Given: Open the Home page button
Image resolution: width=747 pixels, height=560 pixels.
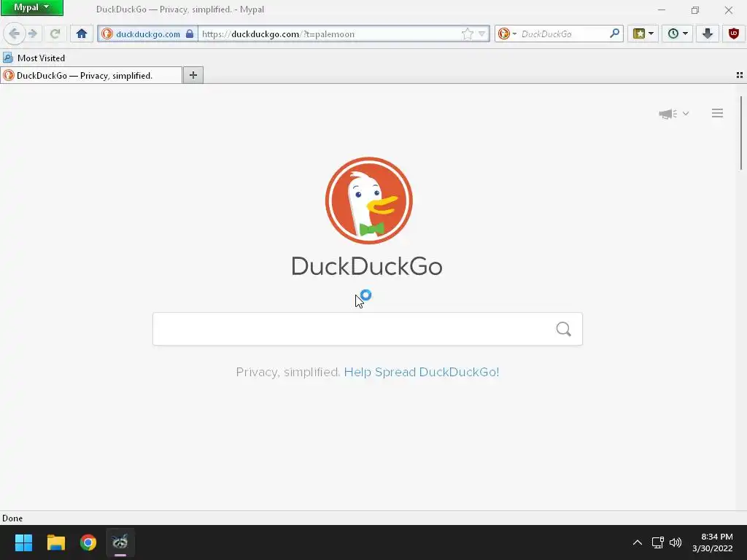Looking at the screenshot, I should (82, 34).
